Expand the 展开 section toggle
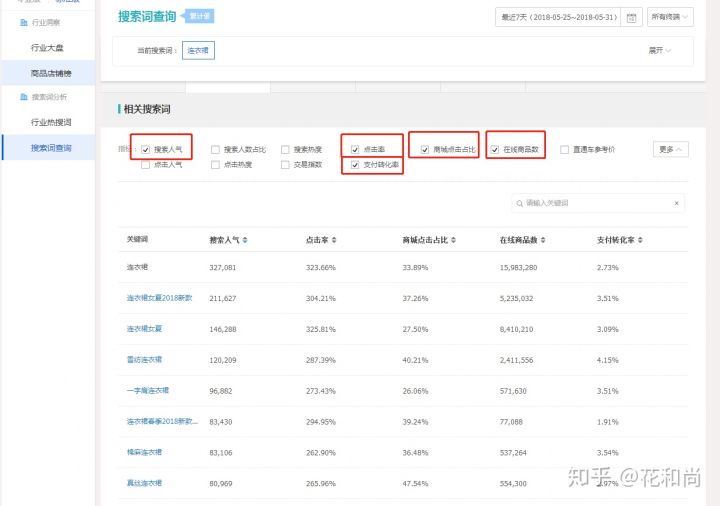Viewport: 720px width, 506px height. click(x=660, y=50)
